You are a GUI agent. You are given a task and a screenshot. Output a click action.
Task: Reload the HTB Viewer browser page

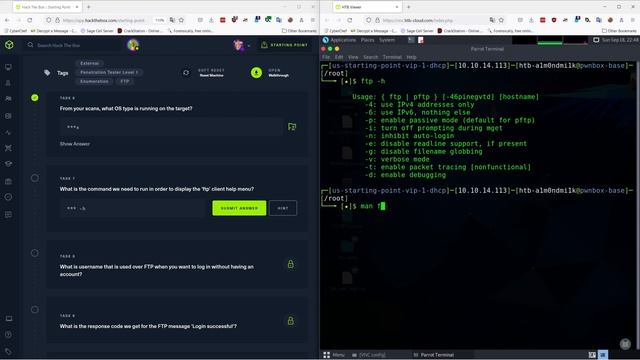tap(350, 20)
